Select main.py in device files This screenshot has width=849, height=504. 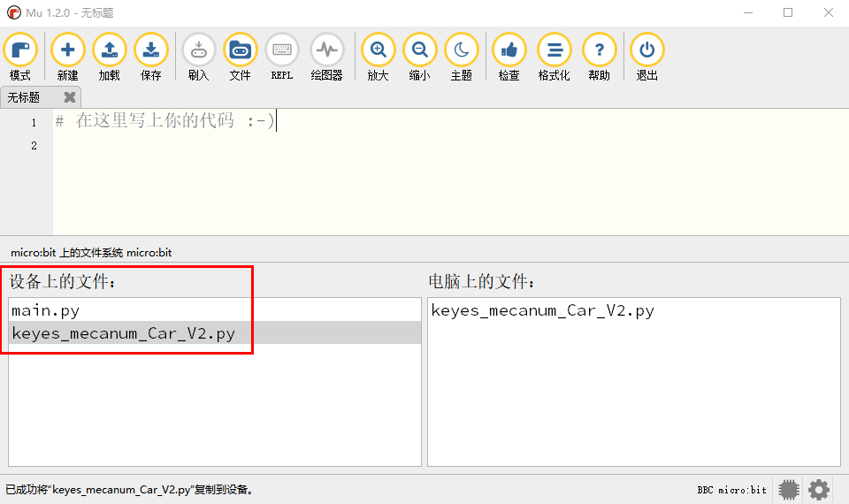pyautogui.click(x=214, y=310)
